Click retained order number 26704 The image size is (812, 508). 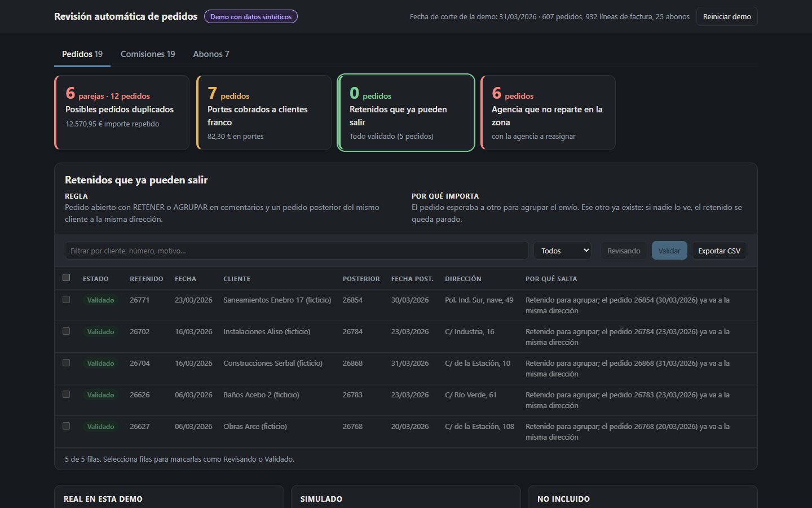(x=140, y=364)
